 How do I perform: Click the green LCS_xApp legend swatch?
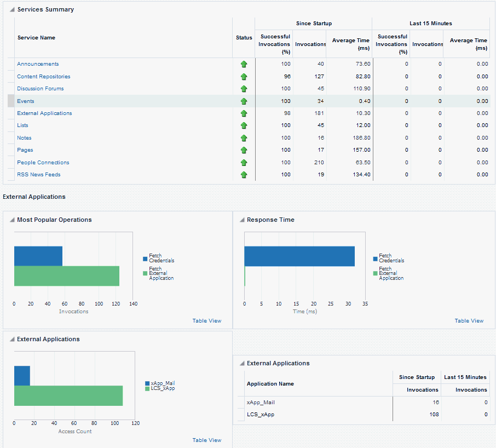coord(147,388)
